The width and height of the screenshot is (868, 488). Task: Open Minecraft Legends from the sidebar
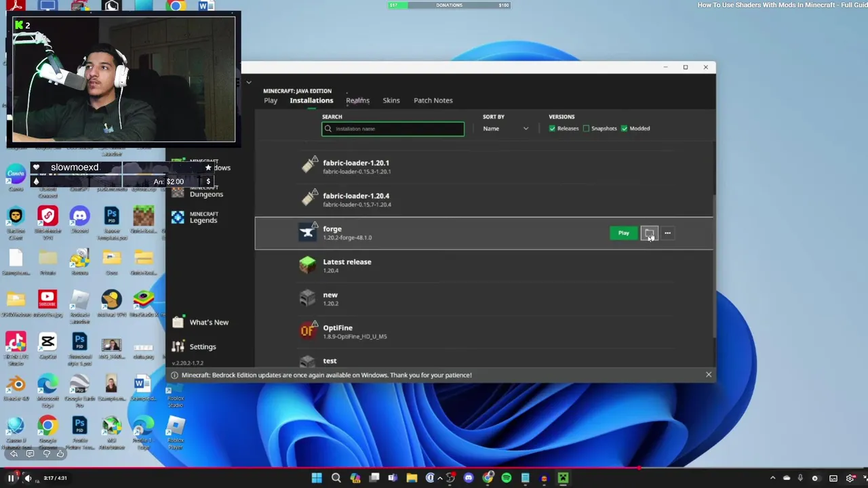click(195, 217)
